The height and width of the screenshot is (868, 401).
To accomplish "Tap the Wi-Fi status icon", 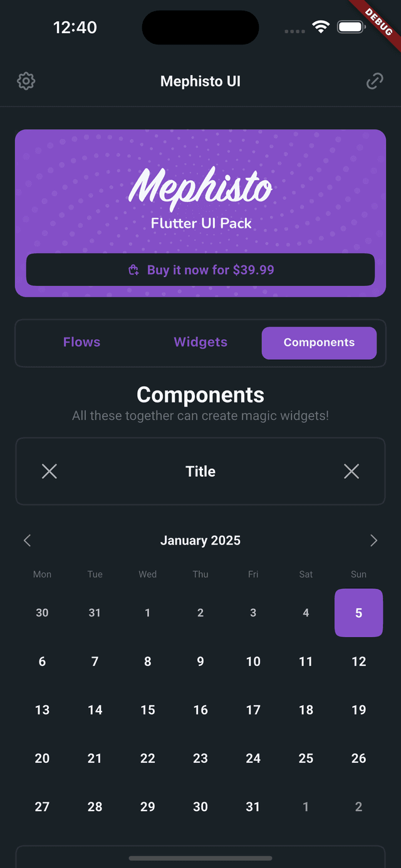I will tap(321, 27).
